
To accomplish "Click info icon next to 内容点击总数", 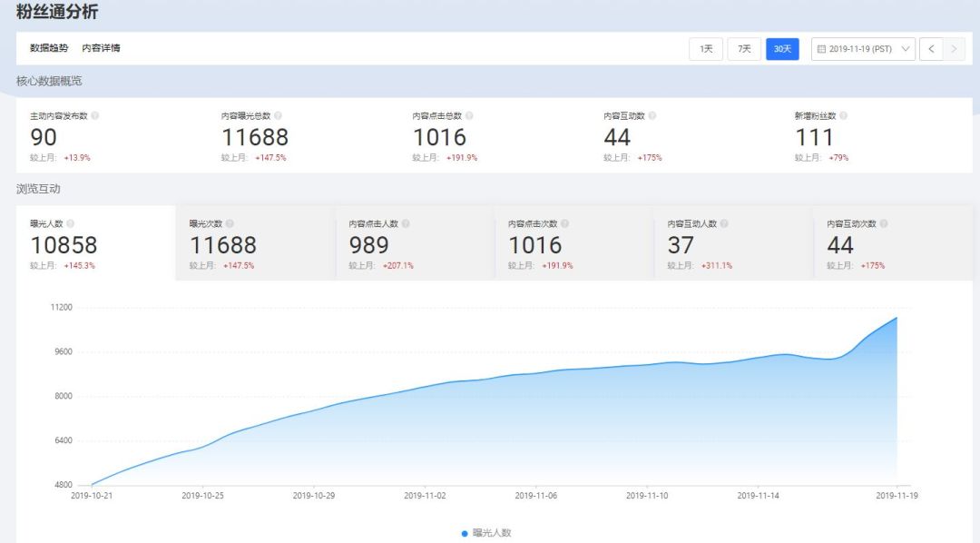I will [x=469, y=116].
